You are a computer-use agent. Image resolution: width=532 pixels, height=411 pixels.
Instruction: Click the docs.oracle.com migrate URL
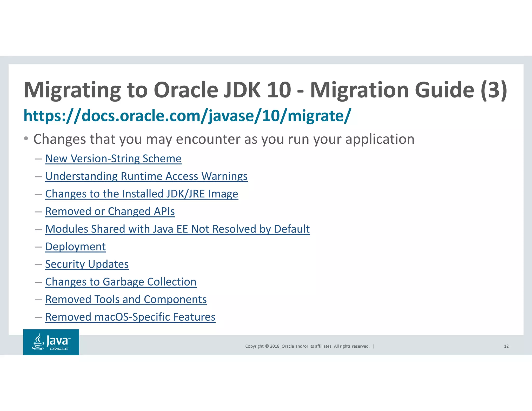pyautogui.click(x=187, y=116)
